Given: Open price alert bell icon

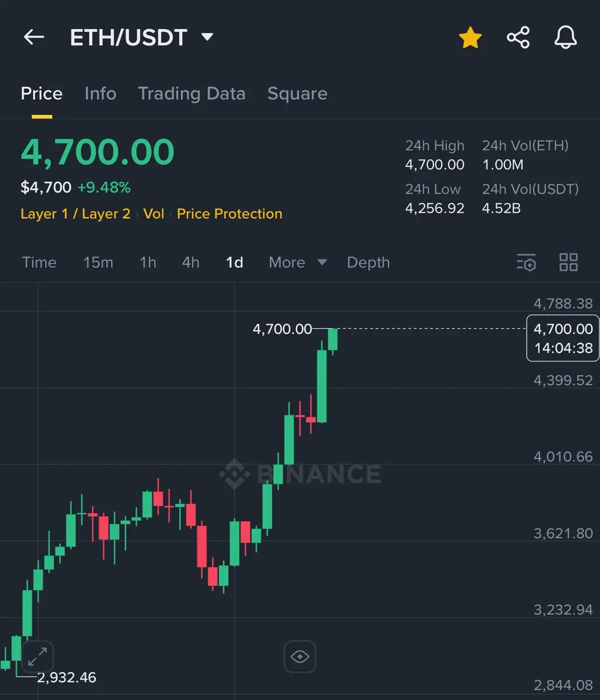Looking at the screenshot, I should (565, 38).
